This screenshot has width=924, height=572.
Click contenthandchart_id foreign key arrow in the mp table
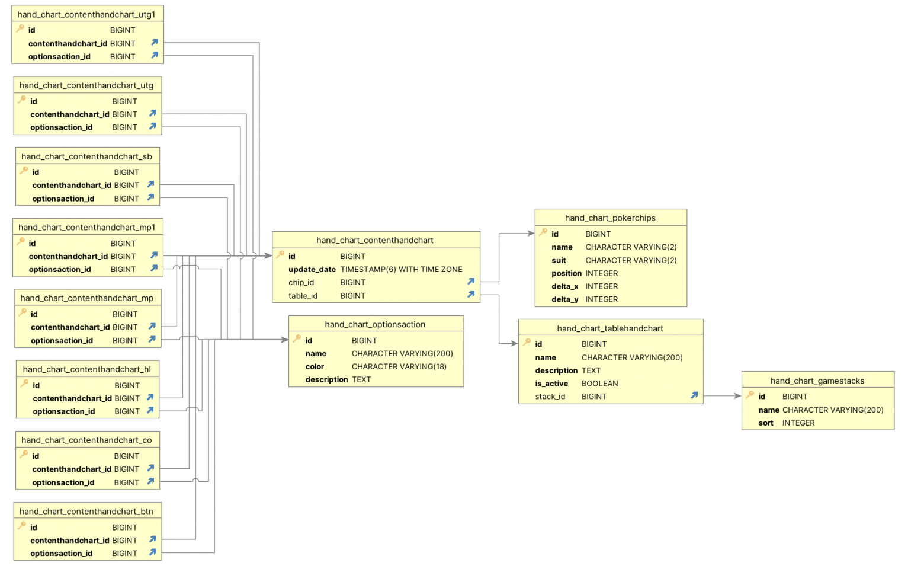(152, 326)
